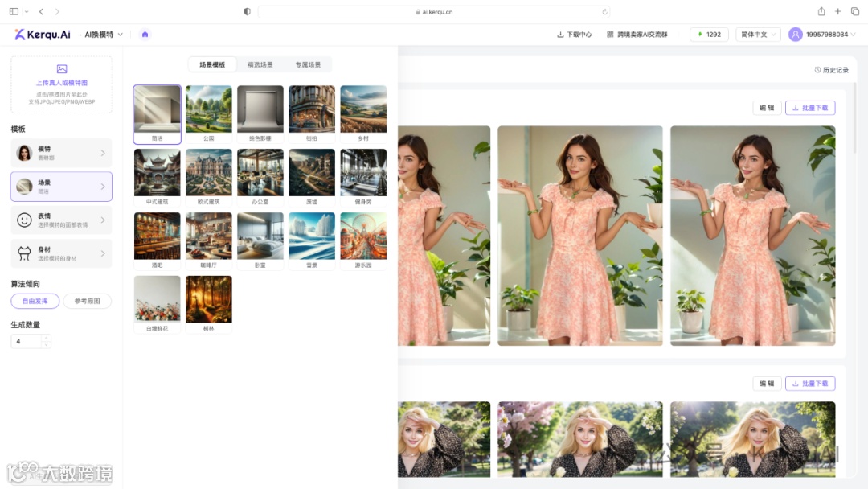Select the 咖啡厅 scene template
The height and width of the screenshot is (489, 868).
pos(209,241)
